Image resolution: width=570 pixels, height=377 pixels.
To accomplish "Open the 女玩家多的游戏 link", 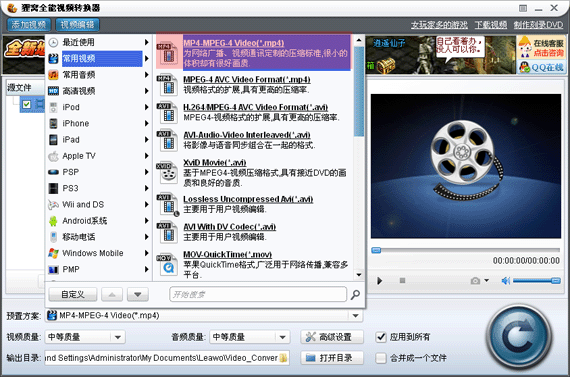I will (x=439, y=25).
